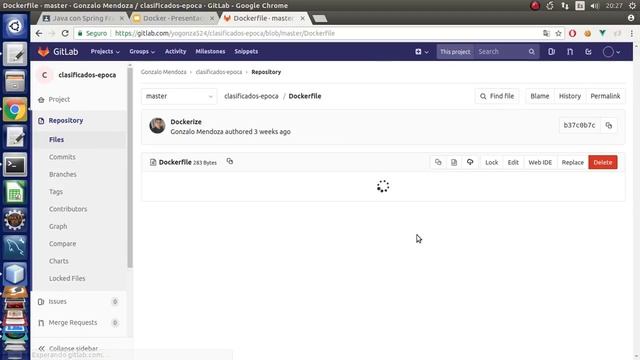Click Ubuntu dash home icon

[15, 27]
